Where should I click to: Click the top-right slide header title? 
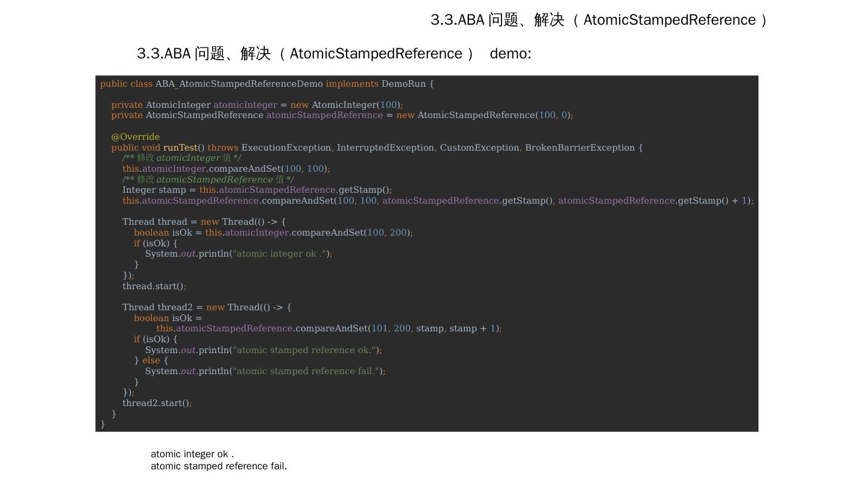tap(599, 20)
